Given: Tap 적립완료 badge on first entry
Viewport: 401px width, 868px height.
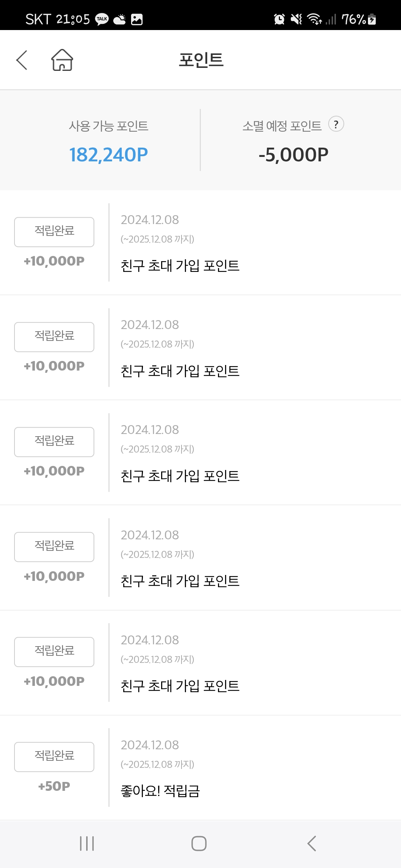Looking at the screenshot, I should [54, 232].
